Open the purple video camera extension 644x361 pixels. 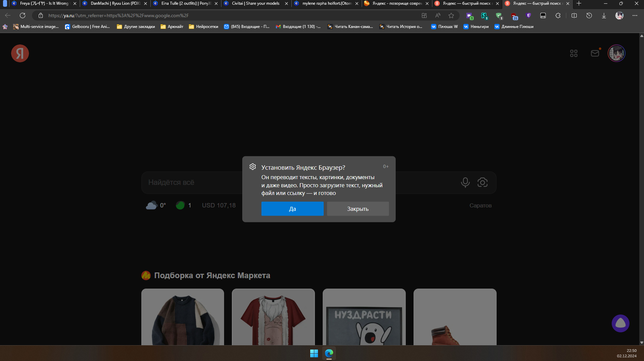[x=469, y=16]
